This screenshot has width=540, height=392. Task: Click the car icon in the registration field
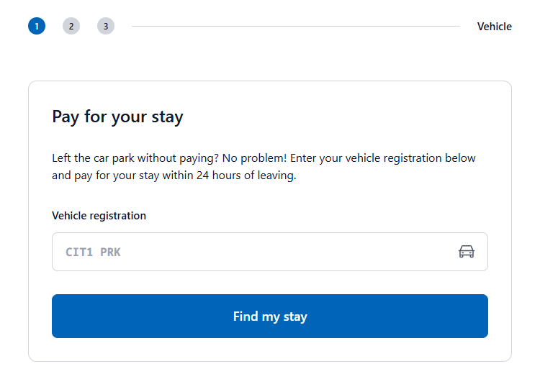[x=467, y=252]
